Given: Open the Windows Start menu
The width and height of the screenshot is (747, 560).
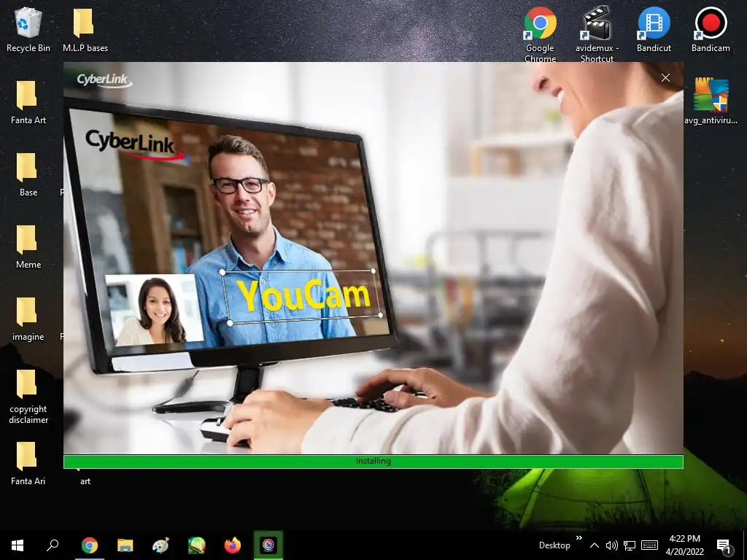Looking at the screenshot, I should tap(18, 545).
